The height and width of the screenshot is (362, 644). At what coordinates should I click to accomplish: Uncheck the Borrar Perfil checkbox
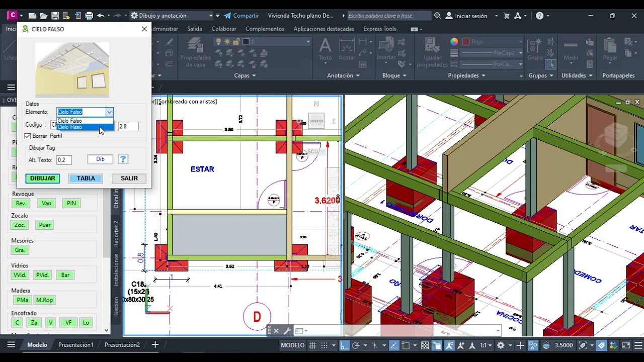pyautogui.click(x=28, y=136)
